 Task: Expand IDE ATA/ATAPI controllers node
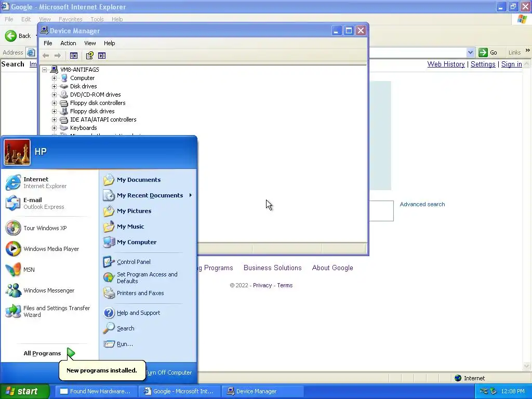pyautogui.click(x=54, y=120)
